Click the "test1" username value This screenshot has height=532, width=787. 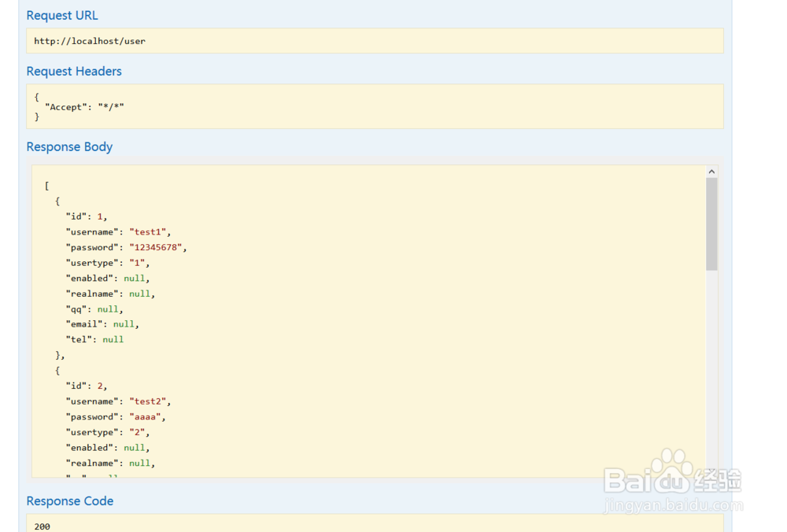click(148, 232)
